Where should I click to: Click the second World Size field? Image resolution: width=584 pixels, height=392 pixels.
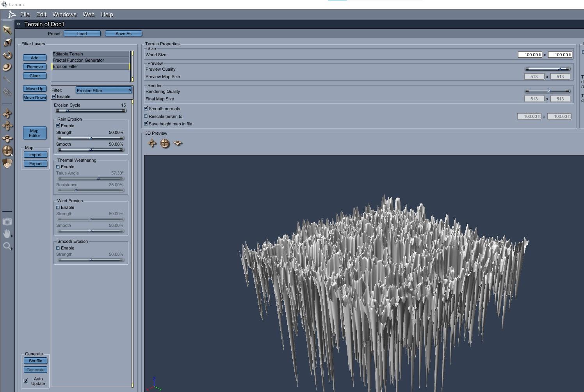coord(560,55)
